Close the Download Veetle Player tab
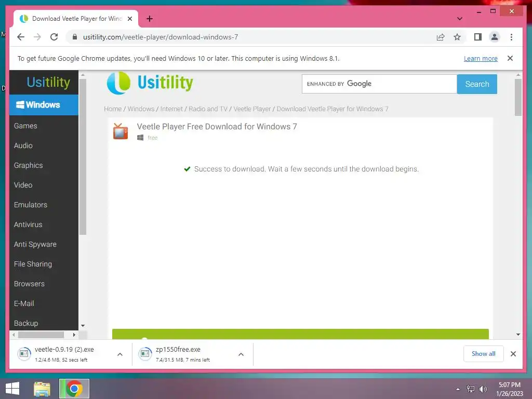Viewport: 532px width, 399px height. pyautogui.click(x=130, y=19)
